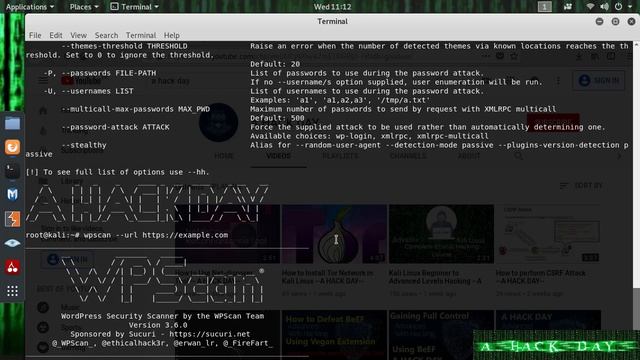
Task: Click the volume speaker icon in top bar
Action: click(604, 7)
